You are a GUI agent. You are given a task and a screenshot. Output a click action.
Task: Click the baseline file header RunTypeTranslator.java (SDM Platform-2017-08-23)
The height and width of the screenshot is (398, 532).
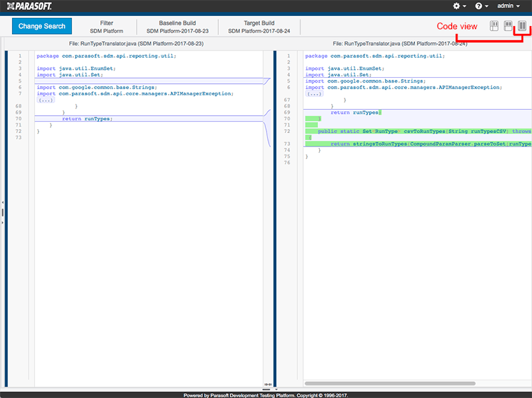point(136,43)
